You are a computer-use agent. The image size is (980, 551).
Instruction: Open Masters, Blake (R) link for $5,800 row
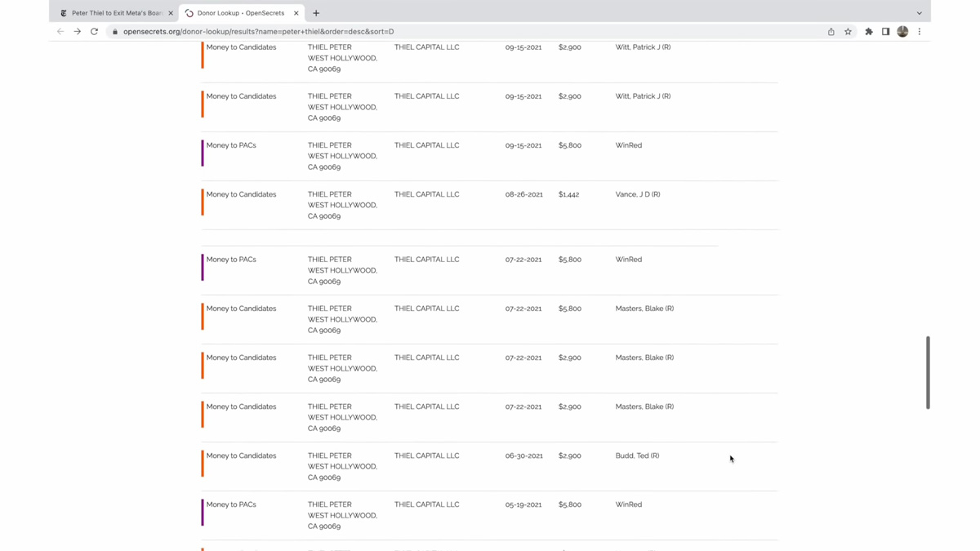[x=644, y=309]
